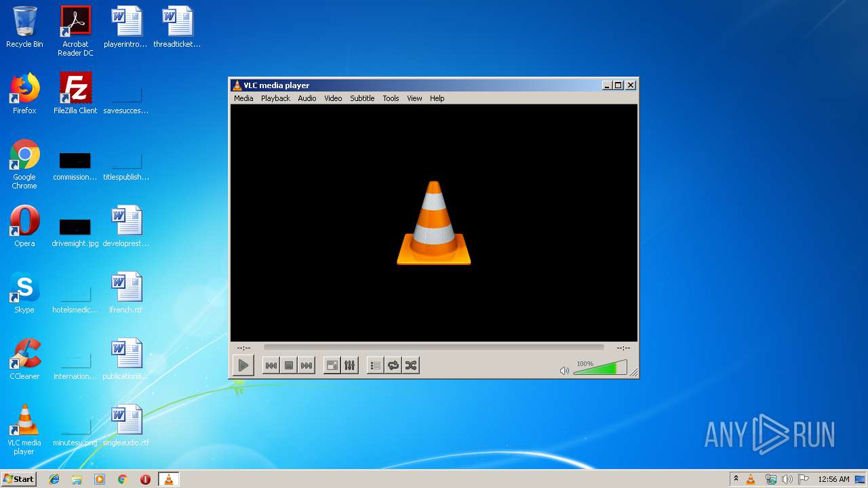The height and width of the screenshot is (488, 868).
Task: Toggle VLC fullscreen video button
Action: [x=332, y=365]
